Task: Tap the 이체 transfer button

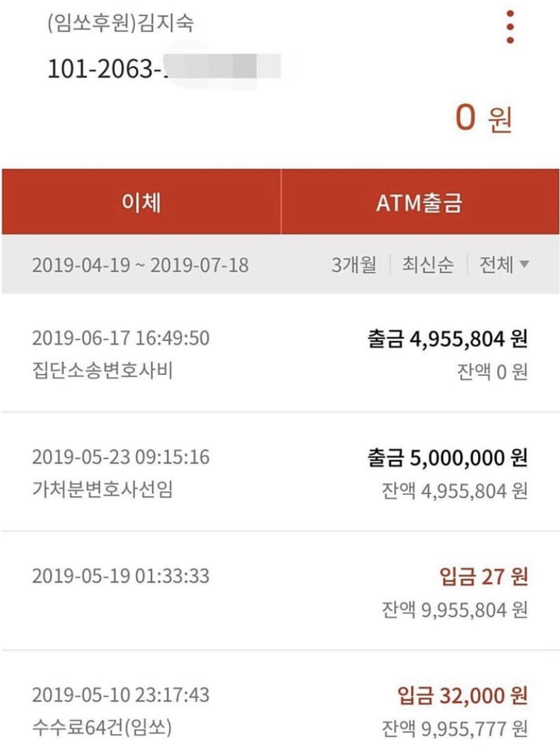Action: point(142,201)
